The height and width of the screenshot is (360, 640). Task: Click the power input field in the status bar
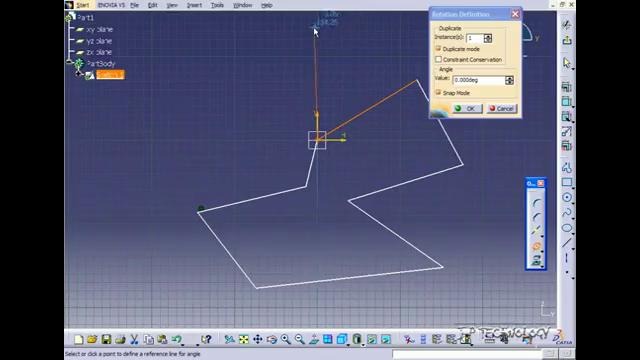467,354
